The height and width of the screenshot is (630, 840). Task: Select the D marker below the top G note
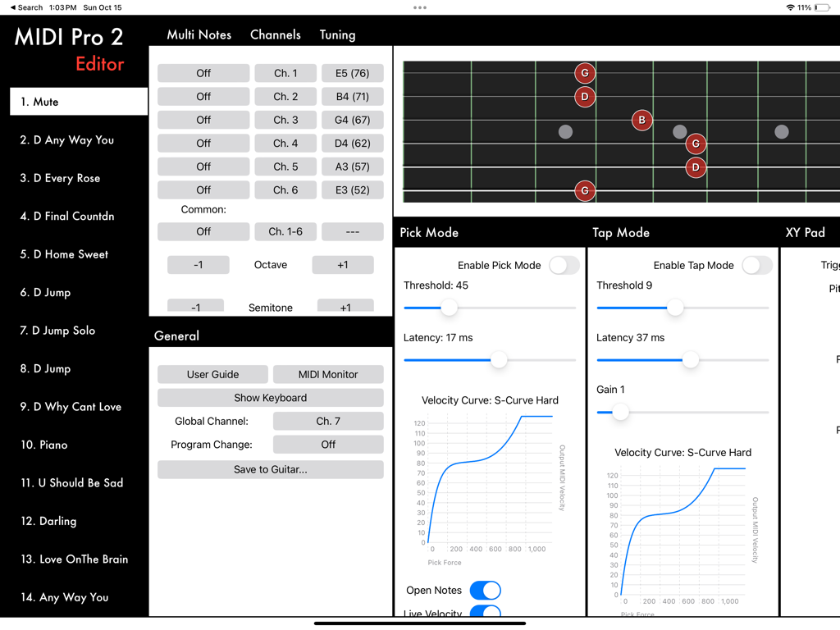pos(584,97)
